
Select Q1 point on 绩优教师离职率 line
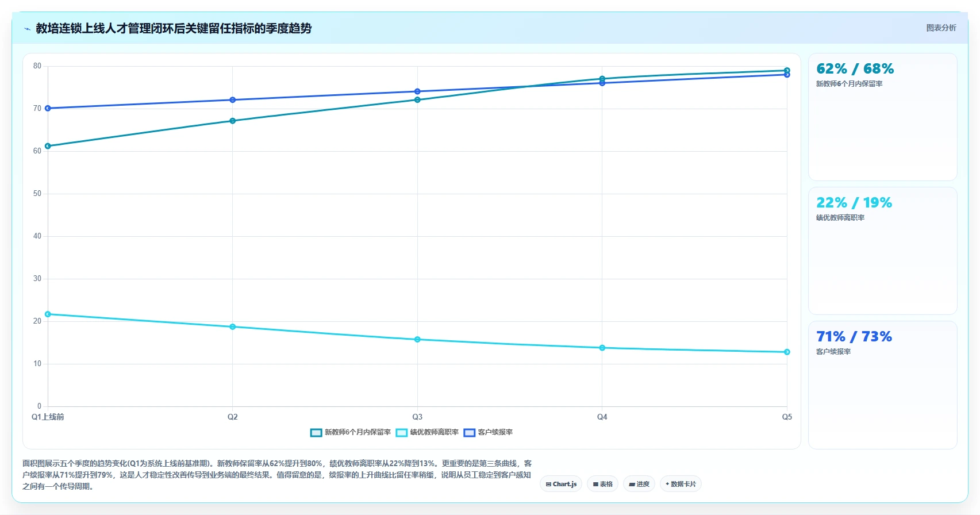click(48, 314)
